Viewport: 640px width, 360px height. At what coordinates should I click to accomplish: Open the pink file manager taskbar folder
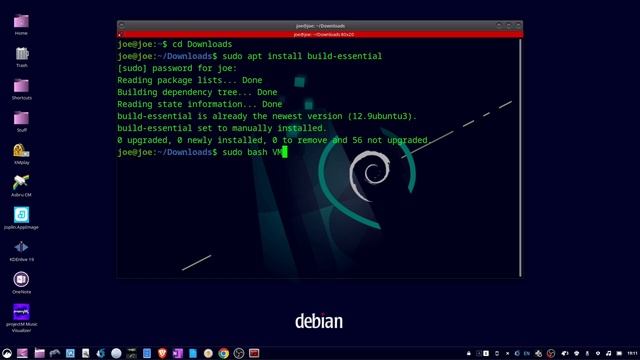pos(39,353)
